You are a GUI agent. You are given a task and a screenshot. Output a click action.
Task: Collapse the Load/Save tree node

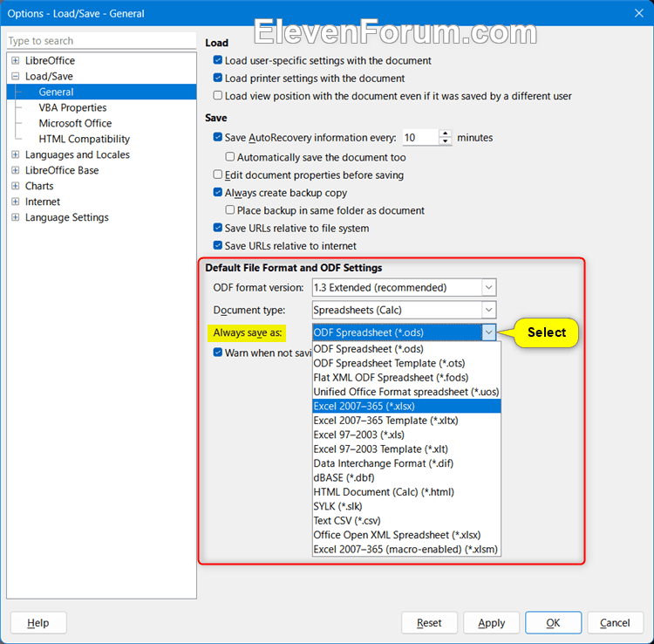coord(16,77)
